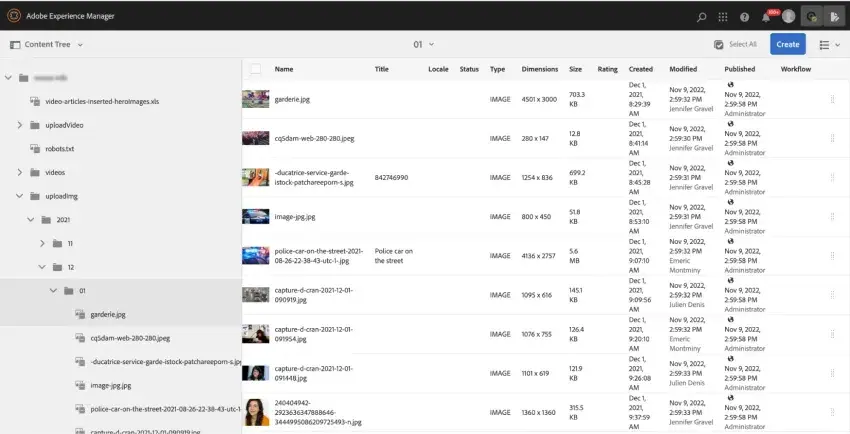Click file name capture-d-cran-2021-12-01-091448.jpg in list
This screenshot has height=434, width=850.
313,373
